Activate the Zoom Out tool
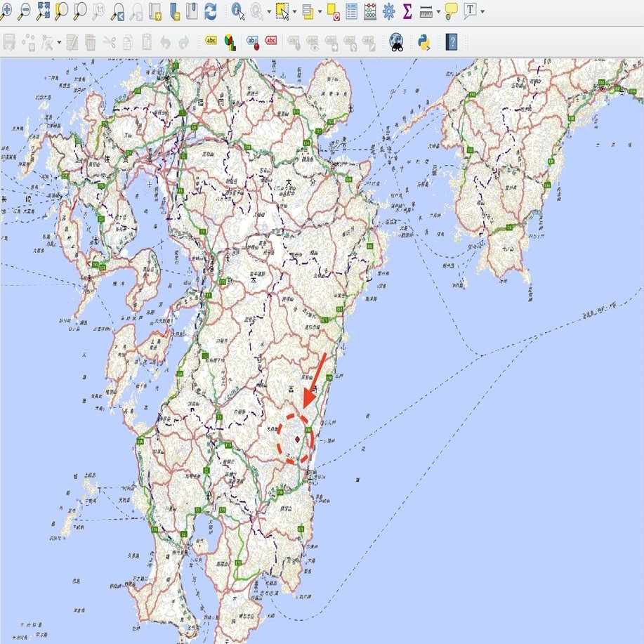This screenshot has height=644, width=644. coord(25,11)
